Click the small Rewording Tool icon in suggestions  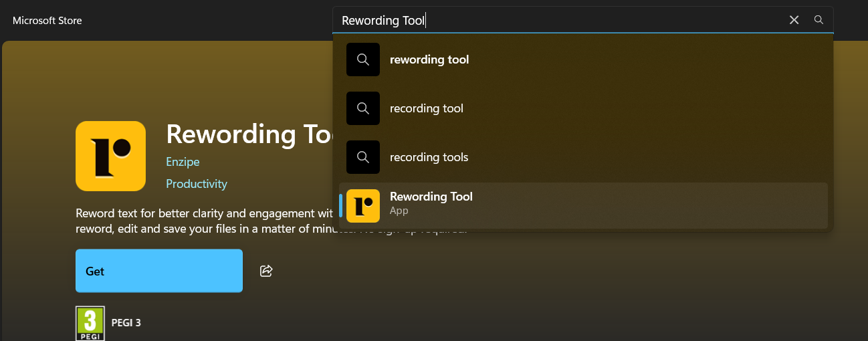coord(363,205)
